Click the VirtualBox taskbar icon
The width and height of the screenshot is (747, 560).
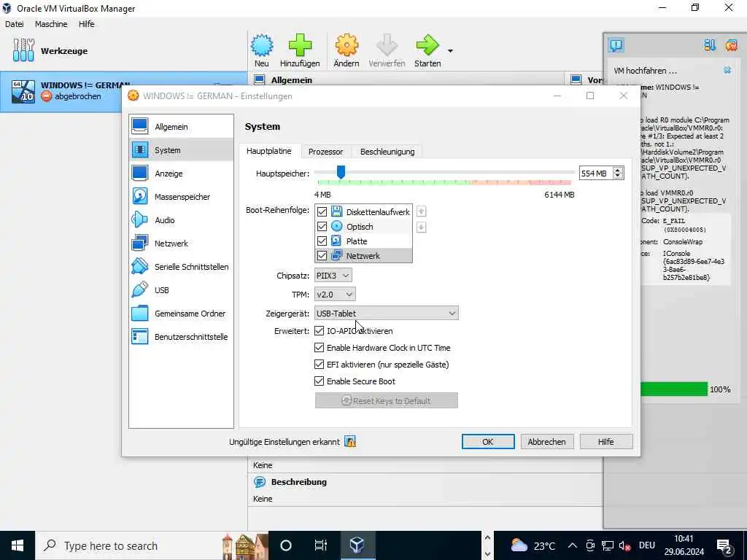(357, 545)
